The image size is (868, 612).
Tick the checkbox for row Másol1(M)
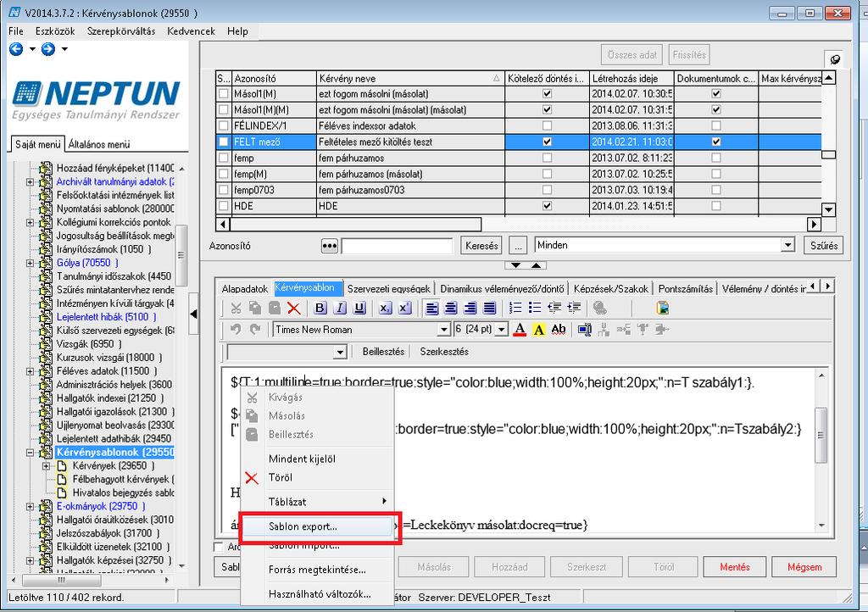pos(223,94)
